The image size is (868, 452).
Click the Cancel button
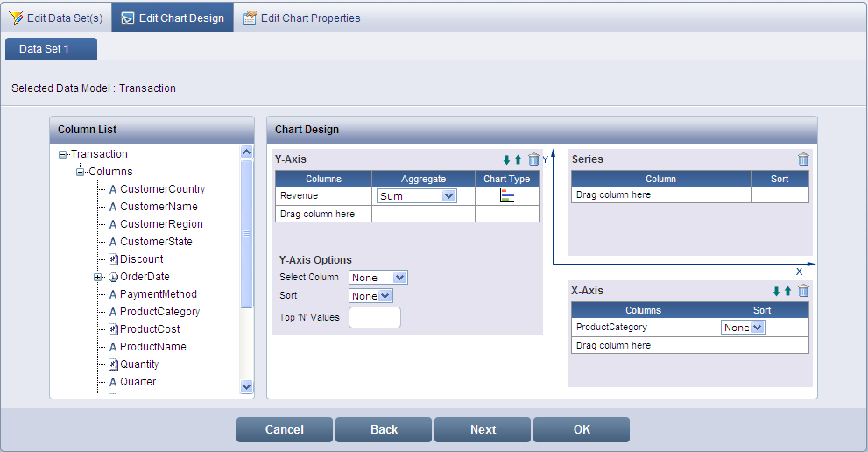point(284,429)
